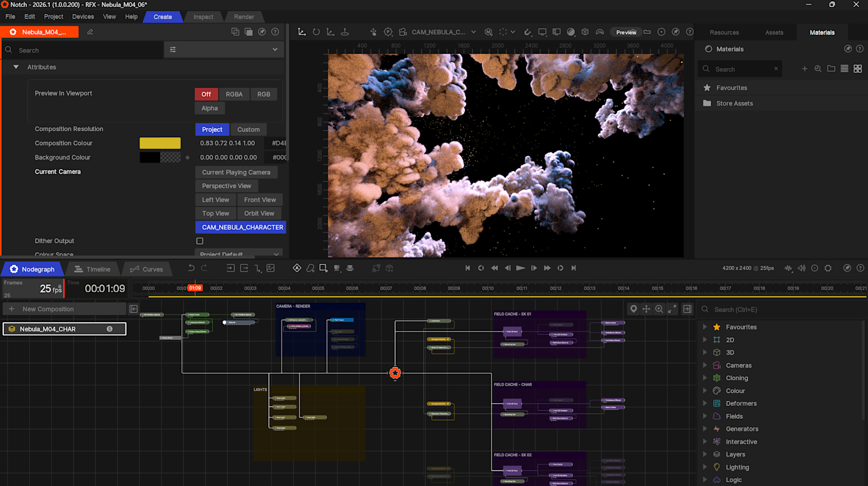Viewport: 868px width, 486px height.
Task: Switch Composition Resolution to Custom
Action: [248, 129]
